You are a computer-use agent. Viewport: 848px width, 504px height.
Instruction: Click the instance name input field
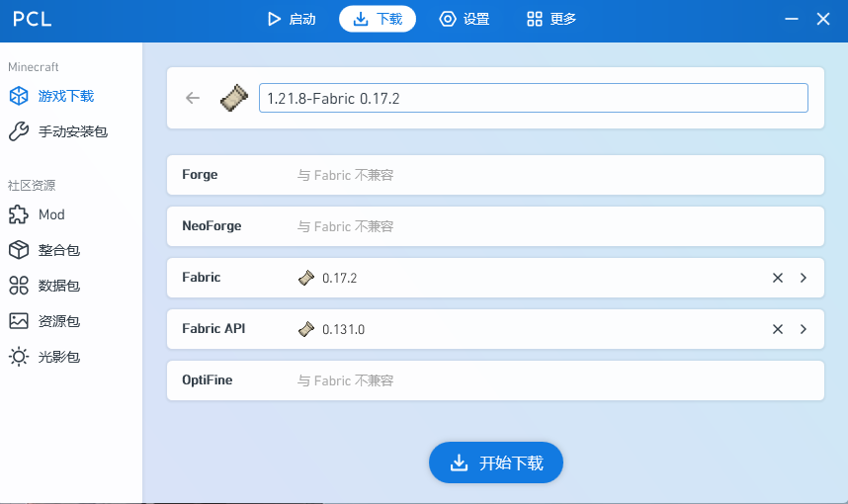coord(533,98)
